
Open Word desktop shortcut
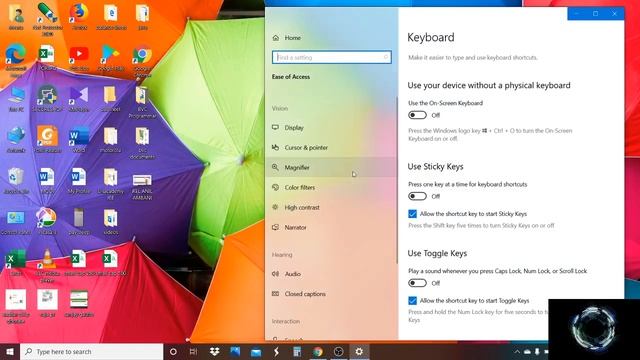tap(79, 140)
